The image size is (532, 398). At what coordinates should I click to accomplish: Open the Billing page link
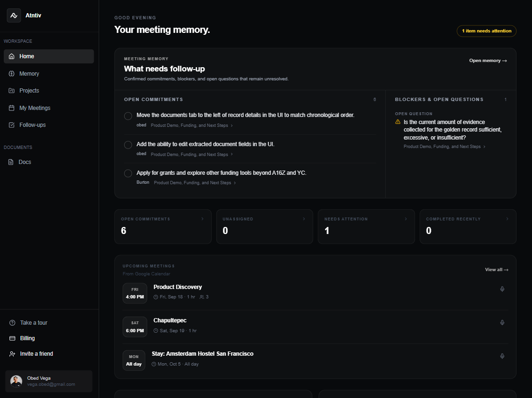click(x=27, y=338)
